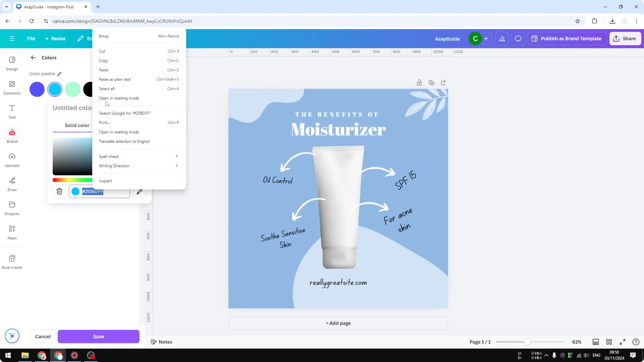644x362 pixels.
Task: Open design insights chart icon in top bar
Action: 502,38
